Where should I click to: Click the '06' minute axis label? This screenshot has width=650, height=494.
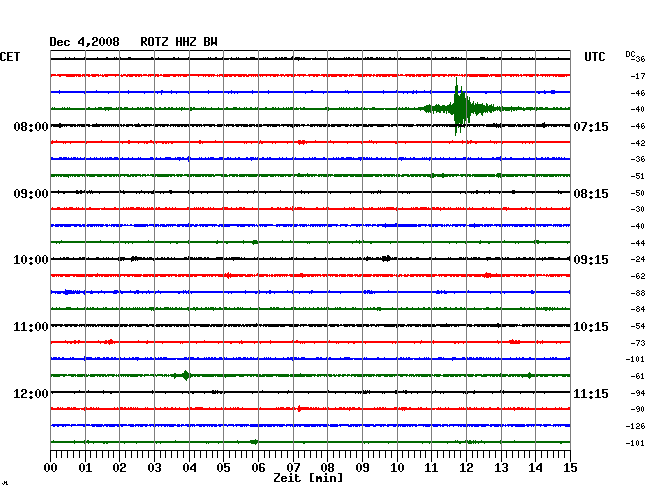pyautogui.click(x=258, y=467)
